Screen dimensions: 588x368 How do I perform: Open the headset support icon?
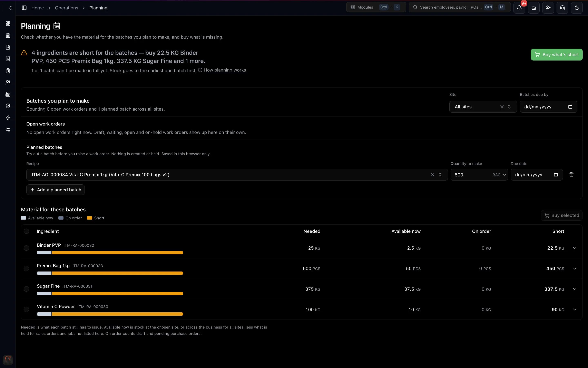coord(562,8)
